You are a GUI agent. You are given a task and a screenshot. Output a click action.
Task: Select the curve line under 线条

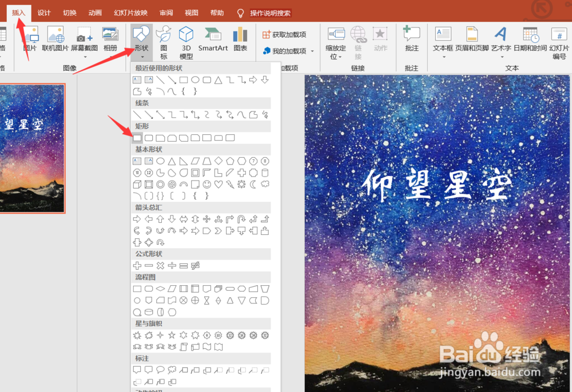click(241, 115)
